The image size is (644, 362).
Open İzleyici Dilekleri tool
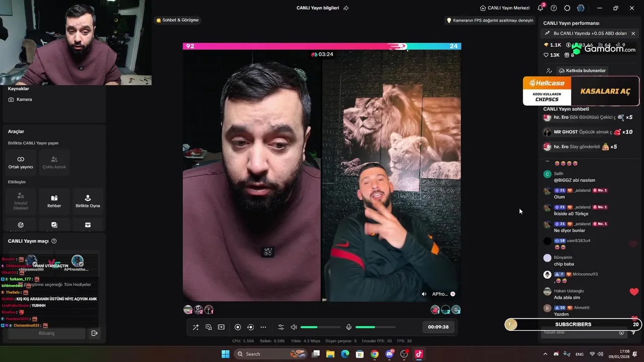(21, 201)
